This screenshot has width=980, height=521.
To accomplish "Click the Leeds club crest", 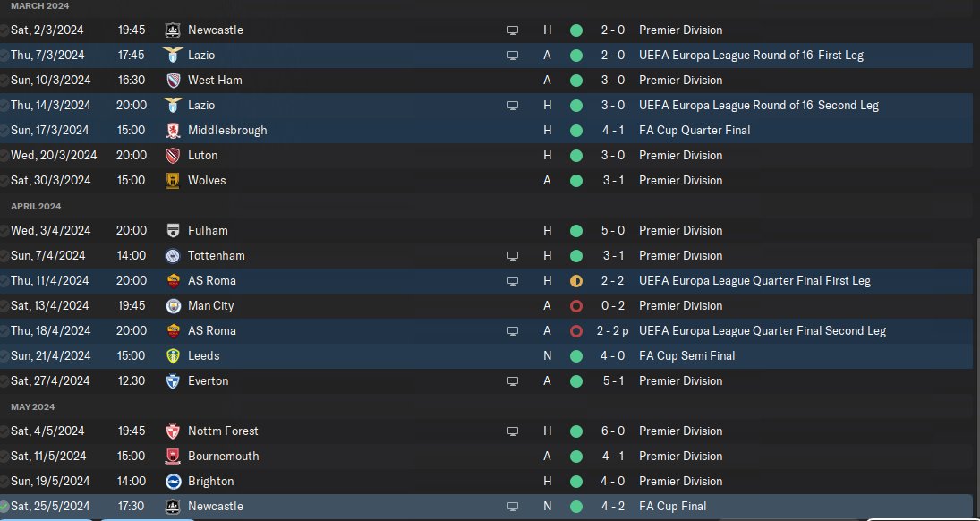I will tap(173, 355).
